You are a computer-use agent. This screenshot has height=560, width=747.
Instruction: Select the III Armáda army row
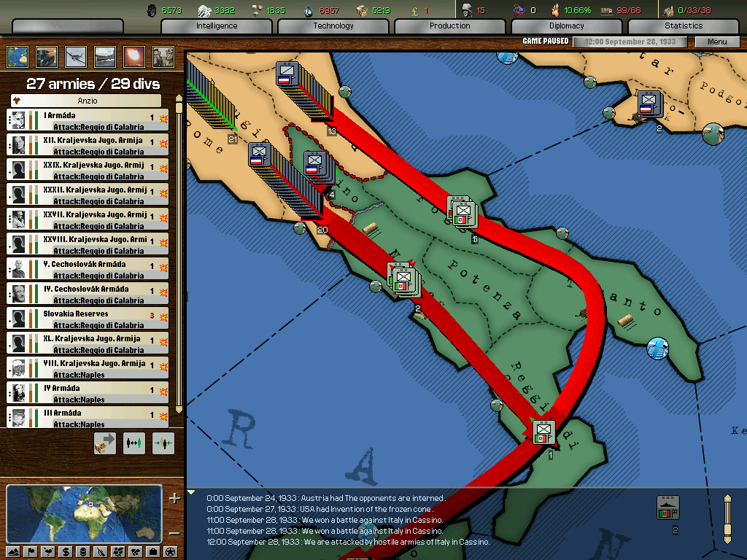point(88,417)
